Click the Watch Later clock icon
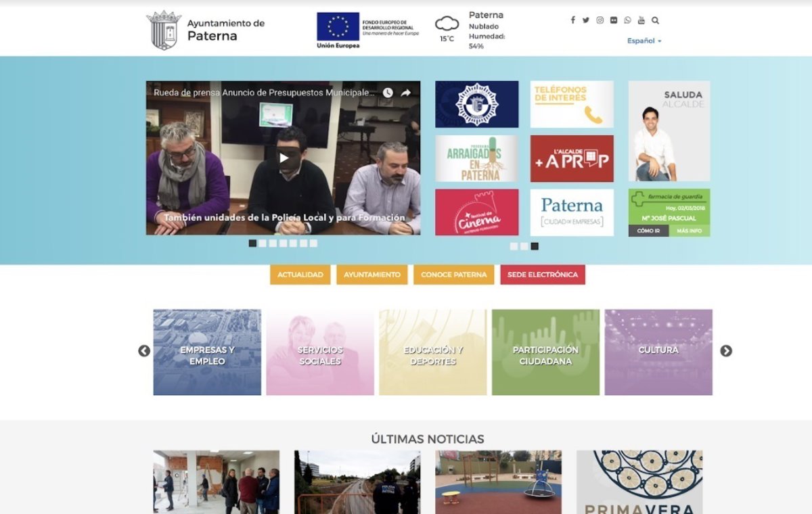 (x=387, y=93)
